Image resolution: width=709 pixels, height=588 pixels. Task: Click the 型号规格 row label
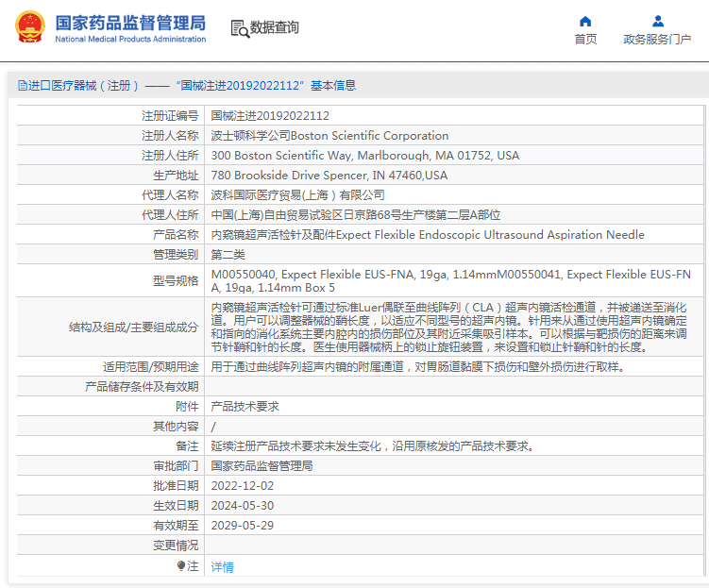pos(176,280)
